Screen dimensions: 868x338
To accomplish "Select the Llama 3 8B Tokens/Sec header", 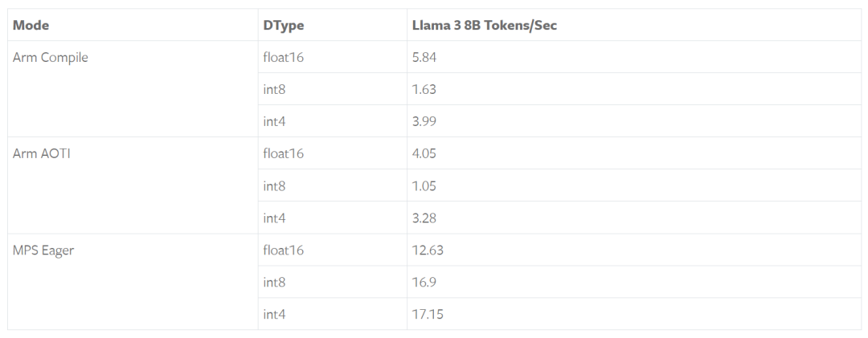I will coord(484,25).
